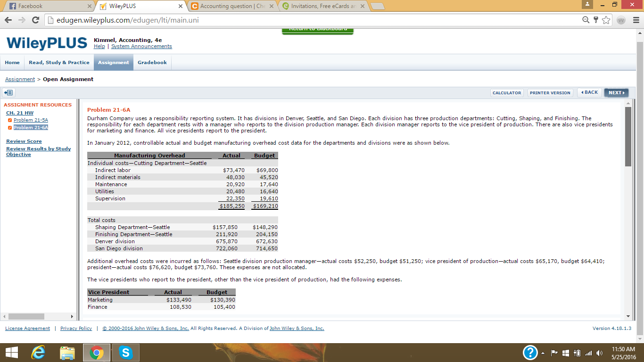This screenshot has height=362, width=644.
Task: Click the $185,250 actual total cell
Action: tap(232, 206)
